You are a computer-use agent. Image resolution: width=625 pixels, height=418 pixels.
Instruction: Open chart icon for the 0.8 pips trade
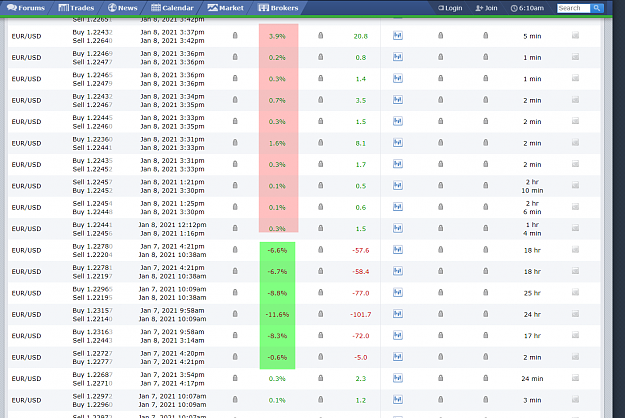point(398,57)
